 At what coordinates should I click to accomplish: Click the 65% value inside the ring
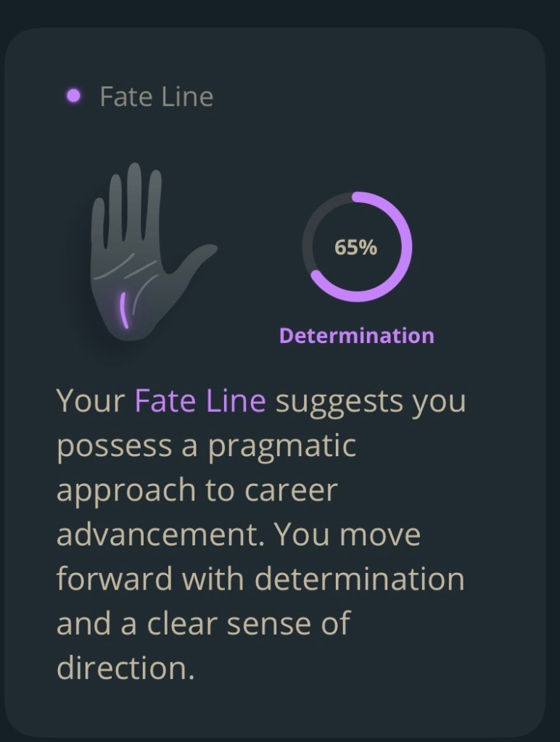click(355, 247)
